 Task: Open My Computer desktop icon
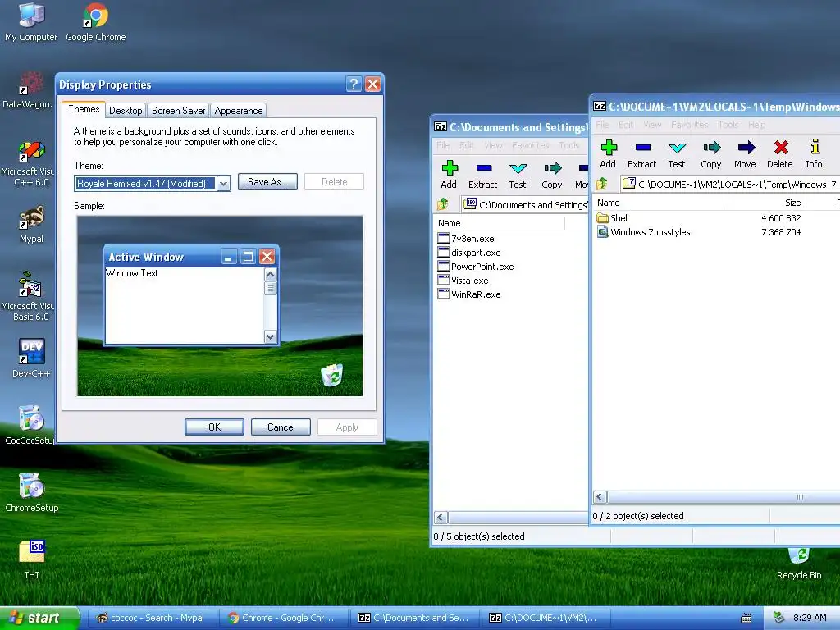[31, 21]
